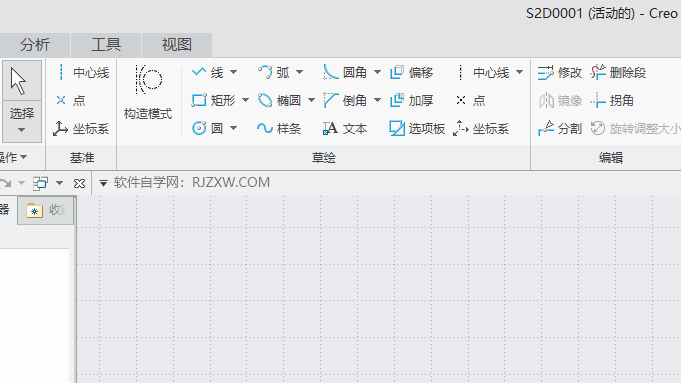Select the 矩形 rectangle tool
Image resolution: width=681 pixels, height=383 pixels.
tap(214, 101)
